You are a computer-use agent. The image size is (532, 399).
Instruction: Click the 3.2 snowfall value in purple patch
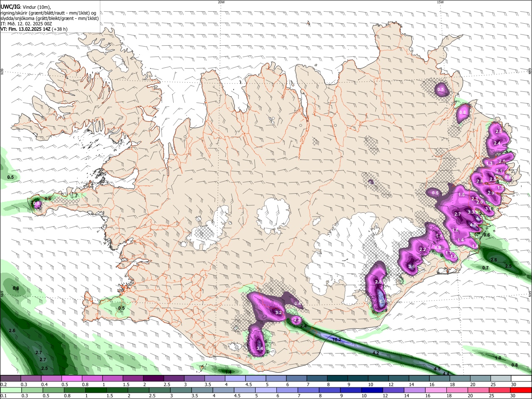click(278, 313)
